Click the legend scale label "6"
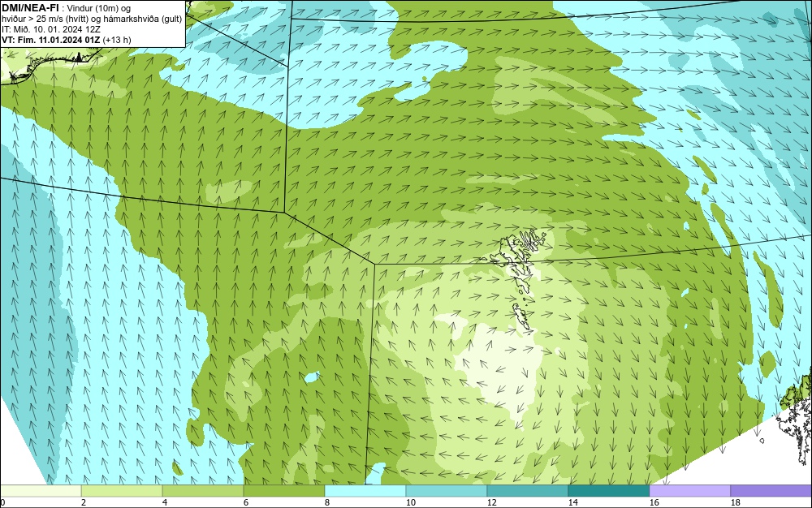The height and width of the screenshot is (508, 812). tap(246, 502)
